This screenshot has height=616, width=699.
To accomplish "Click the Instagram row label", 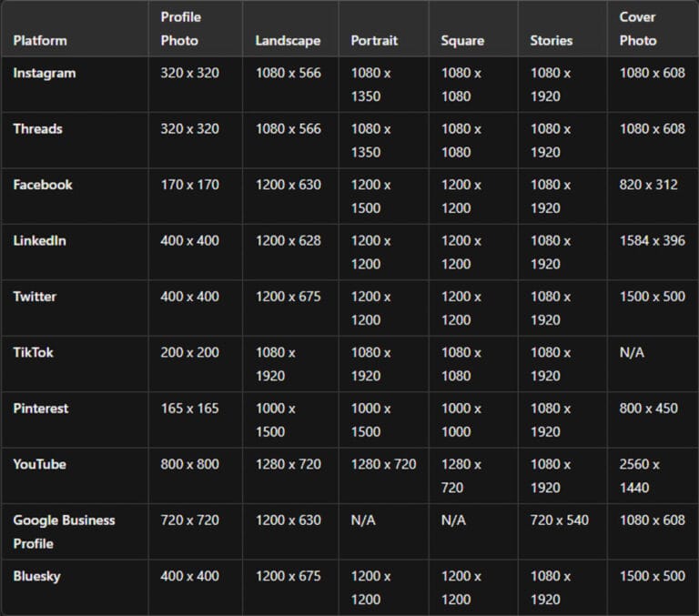I will 45,73.
